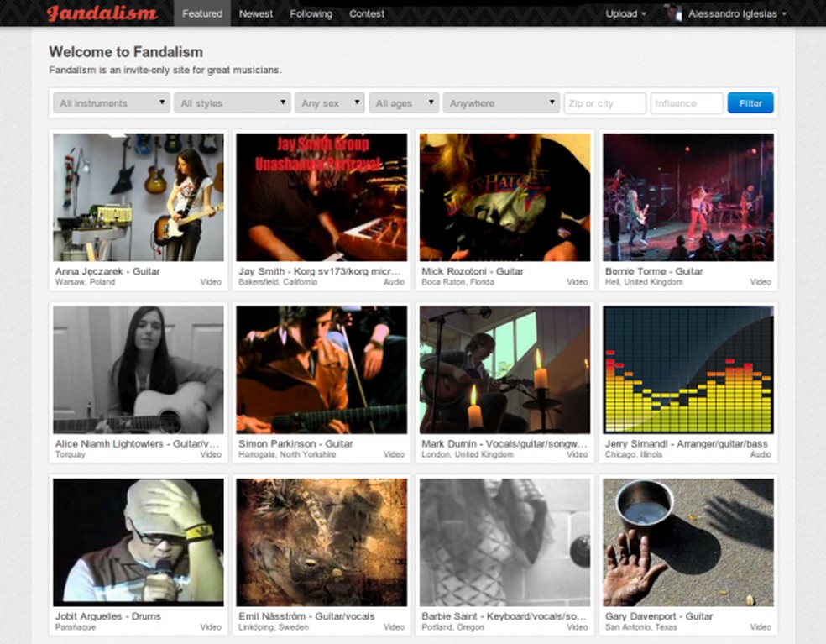Image resolution: width=826 pixels, height=644 pixels.
Task: Open the Featured tab
Action: pyautogui.click(x=202, y=13)
